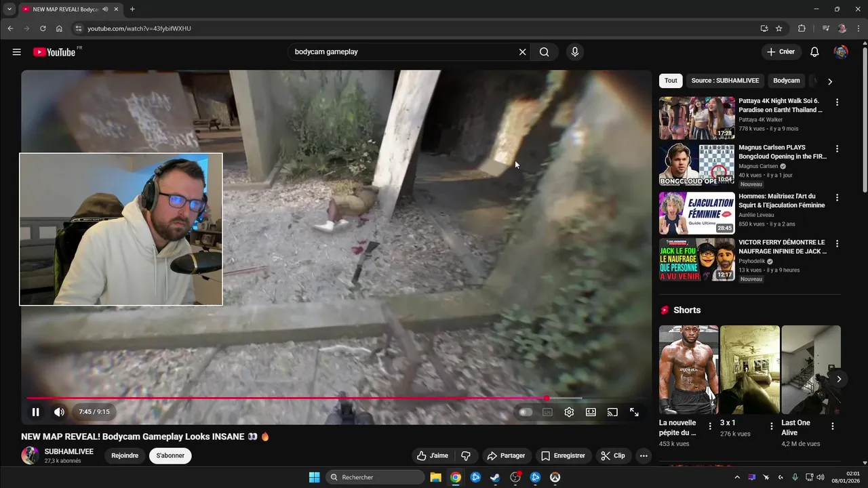868x488 pixels.
Task: Open the 'La nouvelle pépite' Short
Action: [x=688, y=370]
